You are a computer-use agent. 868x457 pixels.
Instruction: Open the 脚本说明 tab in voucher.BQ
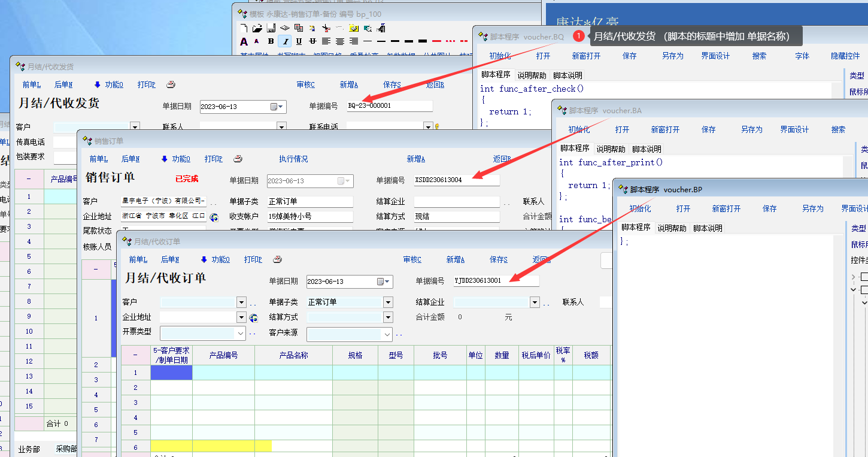coord(567,75)
